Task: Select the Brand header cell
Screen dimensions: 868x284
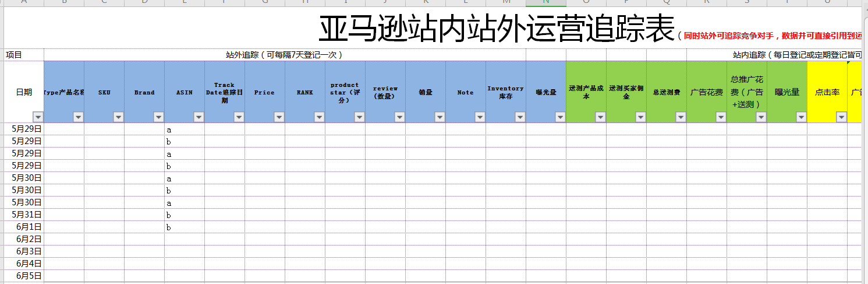Action: pos(144,92)
